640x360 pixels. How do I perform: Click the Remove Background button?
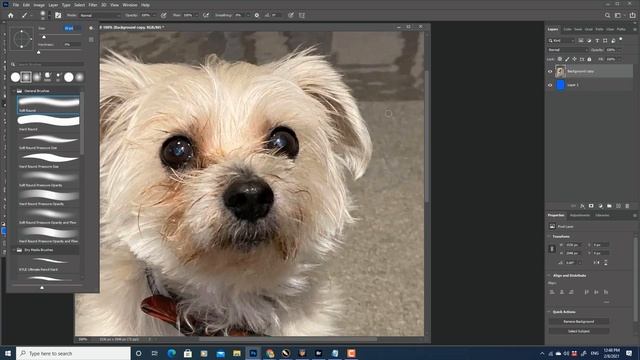[x=579, y=322]
